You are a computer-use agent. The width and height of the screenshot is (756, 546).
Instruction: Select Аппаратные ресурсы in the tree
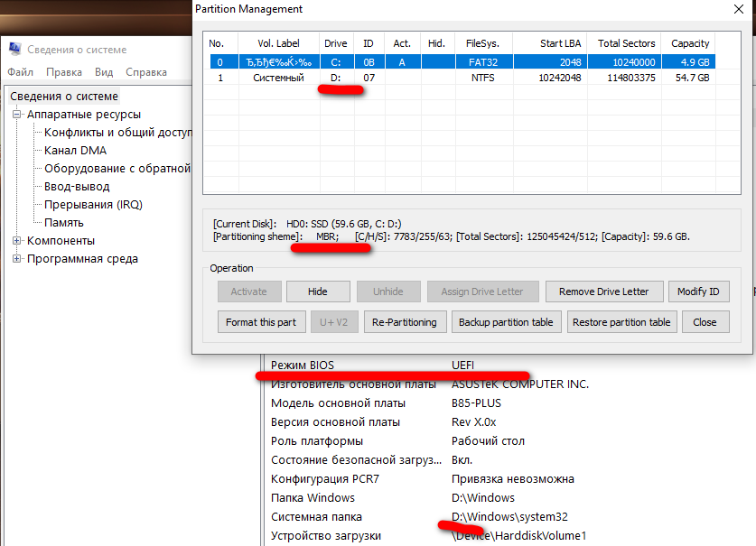point(84,115)
